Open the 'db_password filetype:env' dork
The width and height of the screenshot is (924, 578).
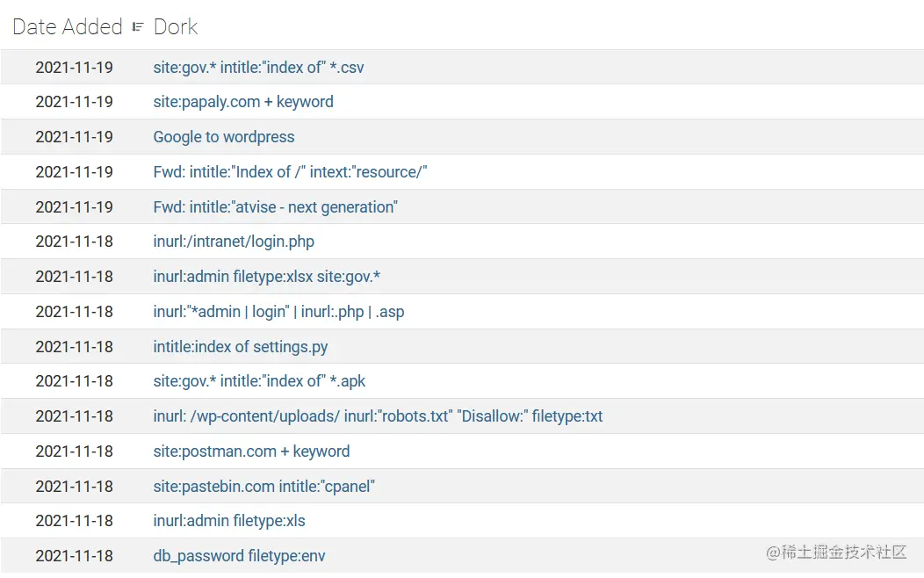pyautogui.click(x=239, y=556)
